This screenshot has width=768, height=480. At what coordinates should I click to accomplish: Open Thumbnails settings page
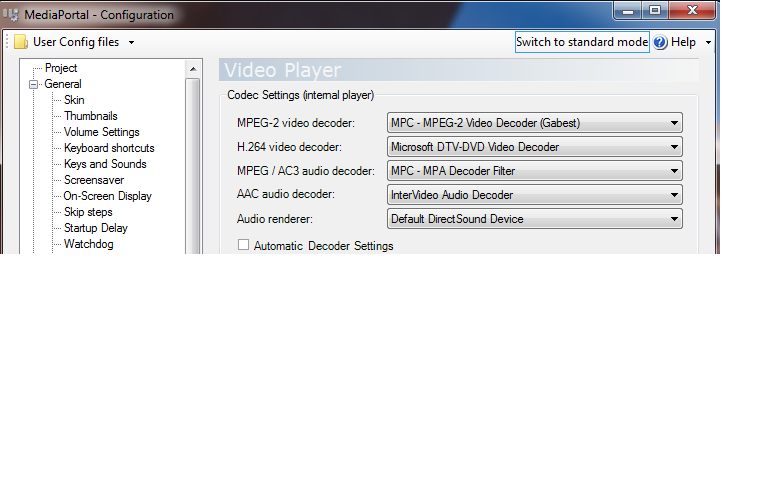[90, 116]
